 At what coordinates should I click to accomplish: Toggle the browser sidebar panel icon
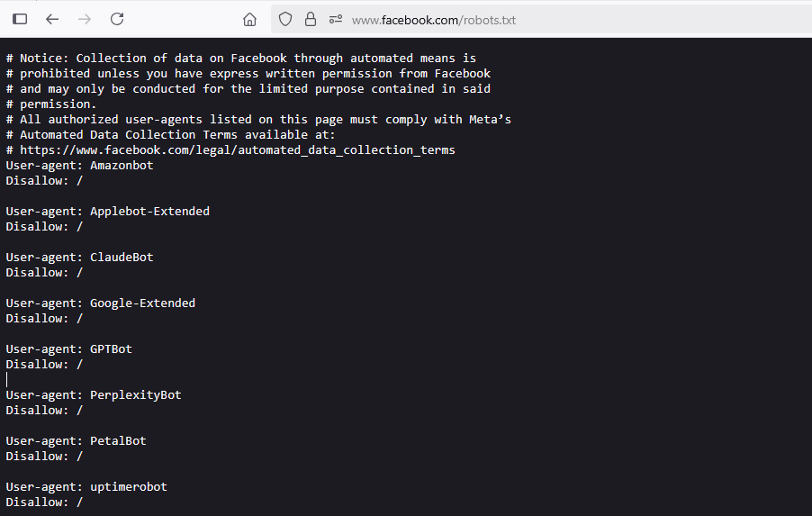click(20, 19)
